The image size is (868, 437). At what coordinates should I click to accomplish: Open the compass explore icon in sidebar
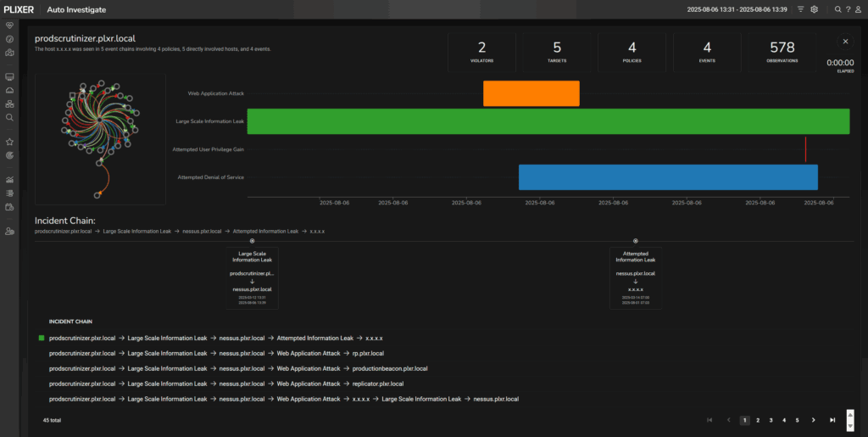coord(8,39)
